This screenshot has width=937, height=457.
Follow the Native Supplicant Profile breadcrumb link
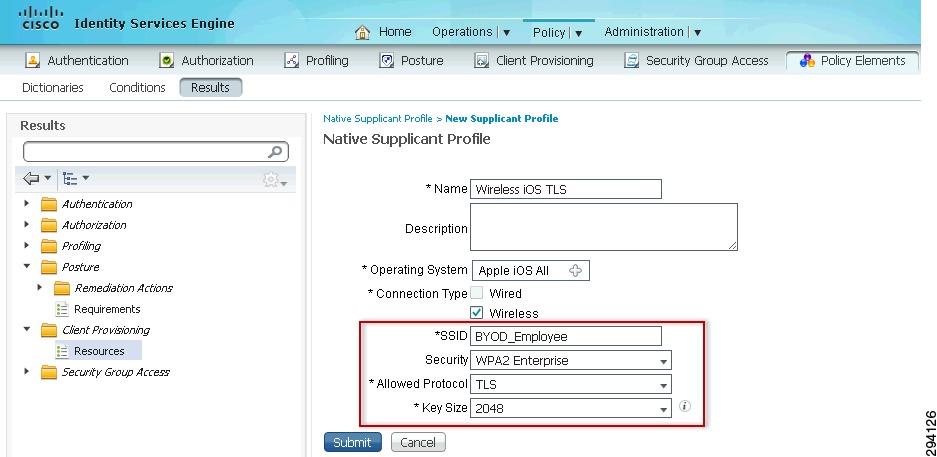pos(378,118)
